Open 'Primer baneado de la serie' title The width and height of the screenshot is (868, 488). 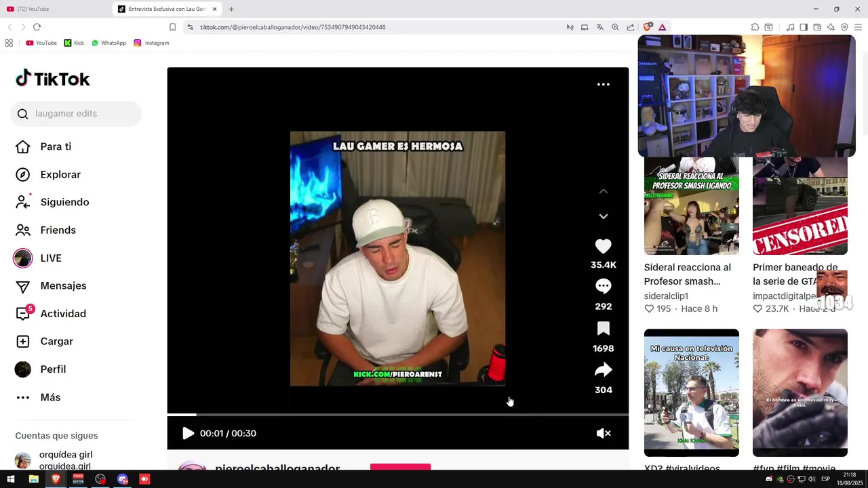point(795,274)
